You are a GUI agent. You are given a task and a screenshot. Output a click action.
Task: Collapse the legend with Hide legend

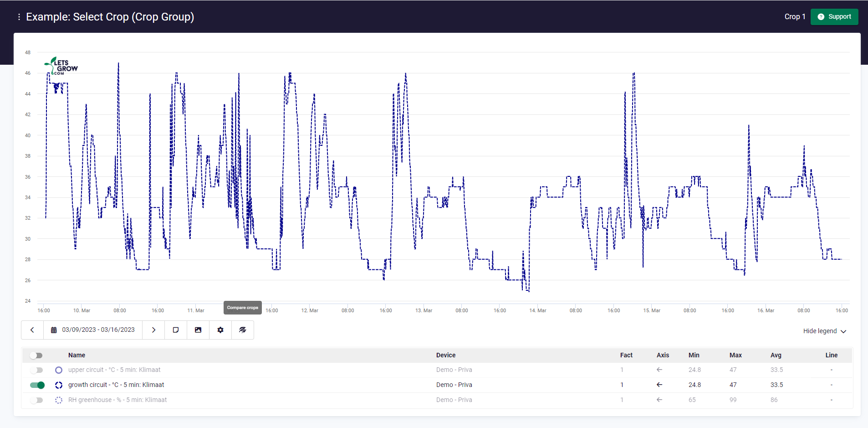click(824, 331)
